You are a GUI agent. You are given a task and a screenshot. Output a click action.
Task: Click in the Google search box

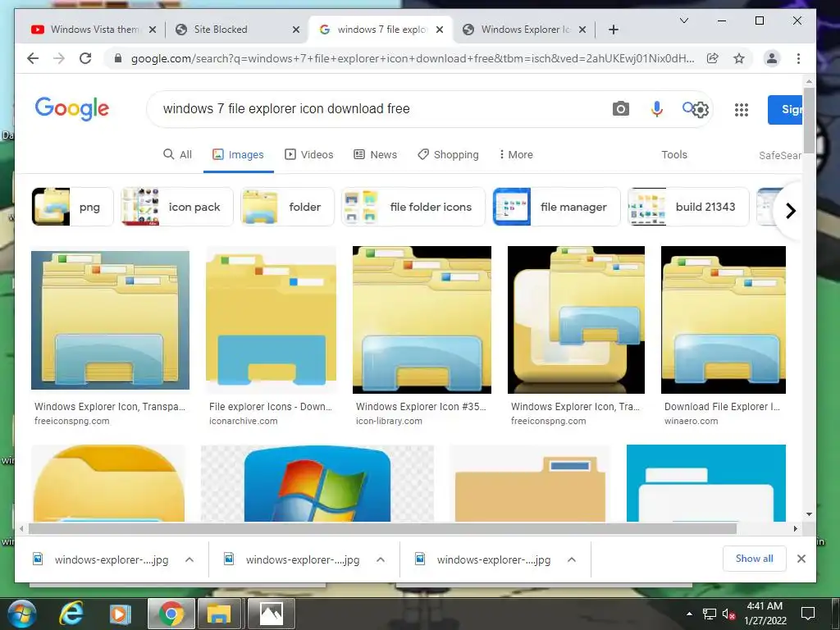pos(375,109)
